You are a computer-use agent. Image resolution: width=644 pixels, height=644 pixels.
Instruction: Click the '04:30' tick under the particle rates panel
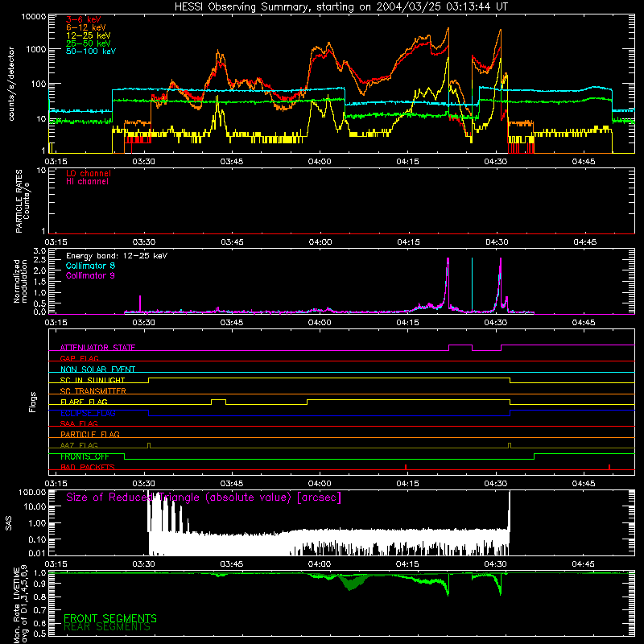pos(497,242)
